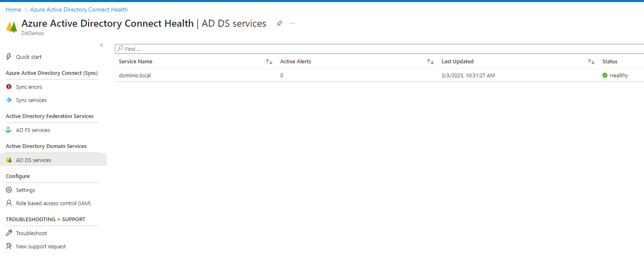644x259 pixels.
Task: Click the Troubleshoot wrench icon
Action: [9, 233]
